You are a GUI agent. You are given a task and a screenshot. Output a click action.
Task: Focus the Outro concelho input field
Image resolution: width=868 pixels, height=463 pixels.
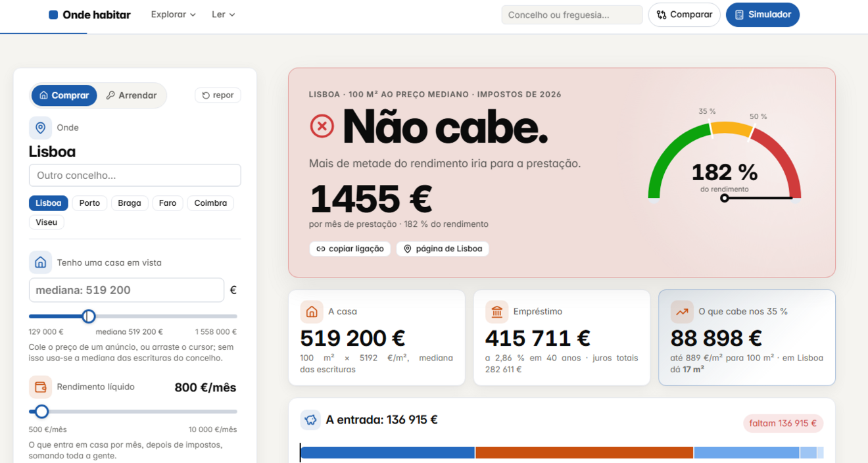pyautogui.click(x=135, y=176)
